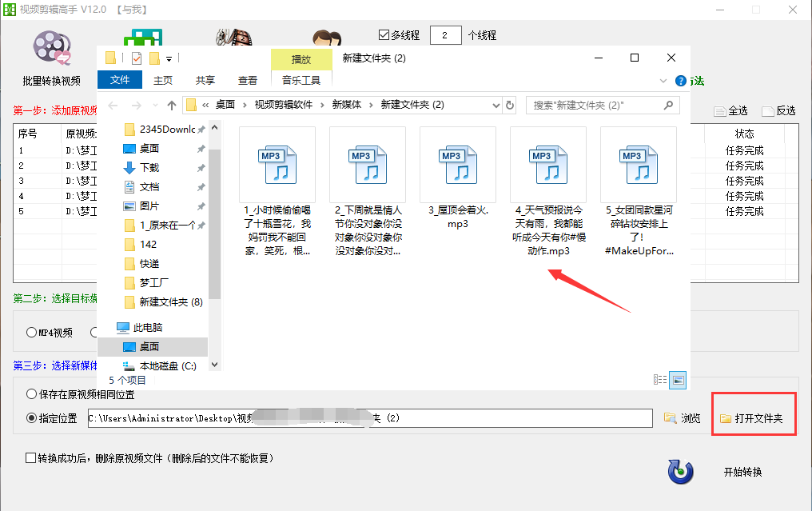This screenshot has width=812, height=511.
Task: Click the breadcrumb arrow after 新媒体
Action: tap(371, 106)
